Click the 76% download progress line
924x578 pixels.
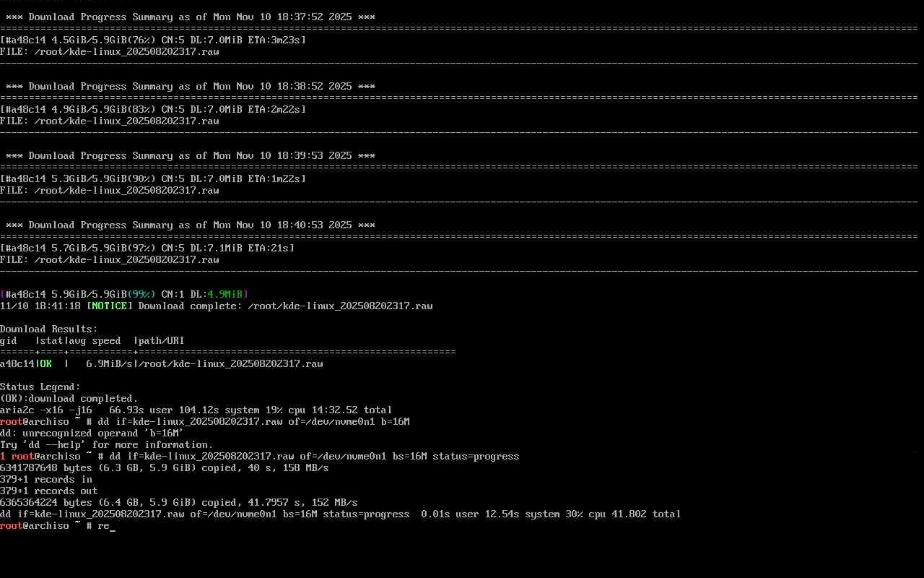[153, 40]
